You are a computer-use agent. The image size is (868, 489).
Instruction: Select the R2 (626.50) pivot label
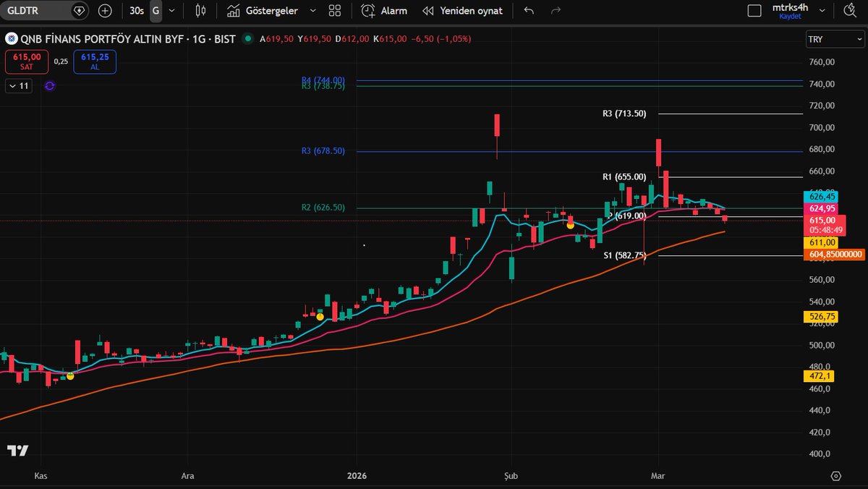(323, 208)
